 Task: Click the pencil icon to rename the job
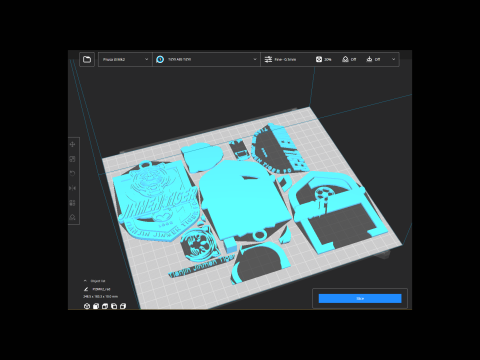point(86,289)
